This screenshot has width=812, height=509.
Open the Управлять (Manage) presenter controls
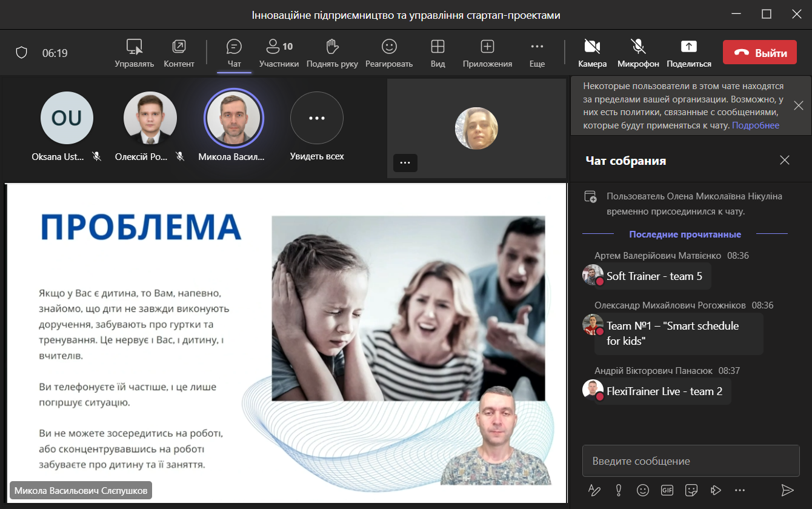click(x=134, y=47)
